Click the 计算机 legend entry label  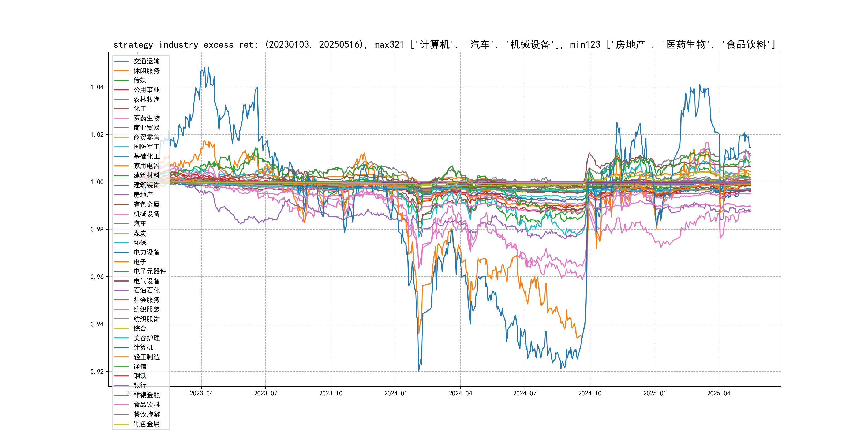[143, 347]
